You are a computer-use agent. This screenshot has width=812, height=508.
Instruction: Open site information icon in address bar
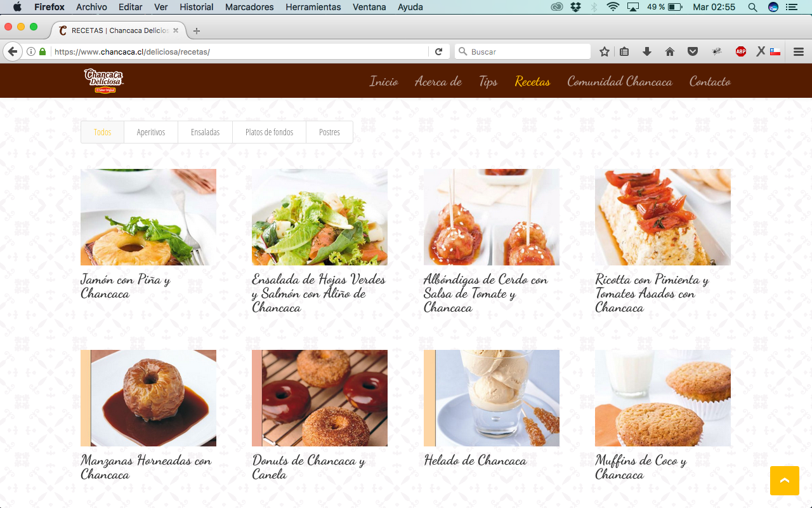[31, 51]
